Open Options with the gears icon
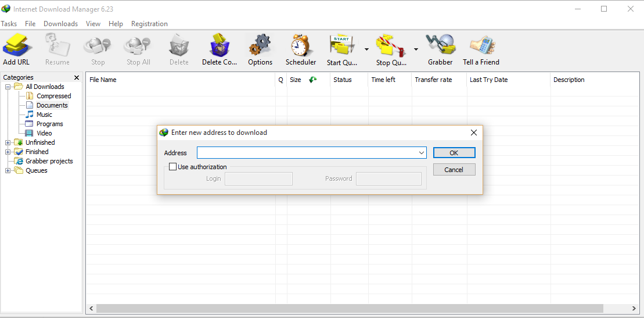 pos(260,45)
